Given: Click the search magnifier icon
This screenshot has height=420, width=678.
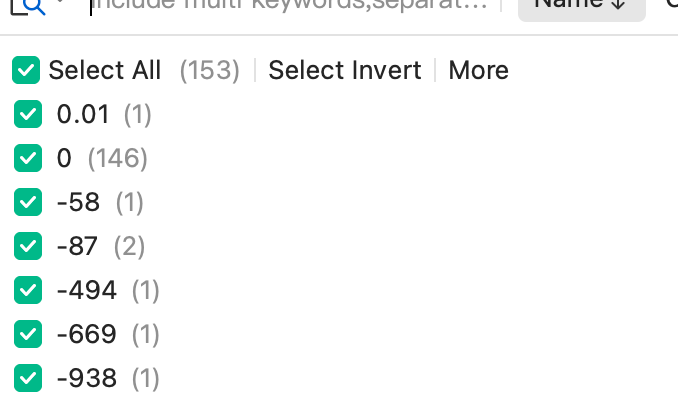Looking at the screenshot, I should (x=32, y=6).
